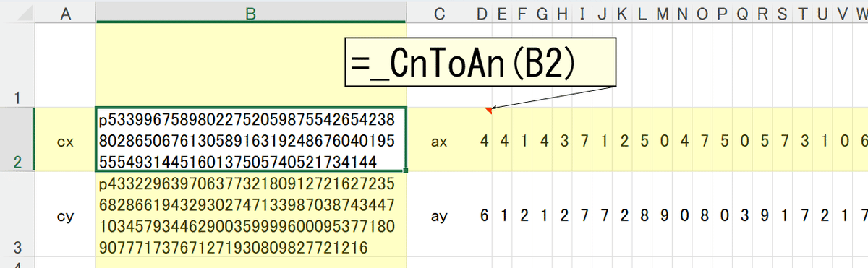Click the fill handle of cell B2
The width and height of the screenshot is (868, 268).
pyautogui.click(x=407, y=171)
